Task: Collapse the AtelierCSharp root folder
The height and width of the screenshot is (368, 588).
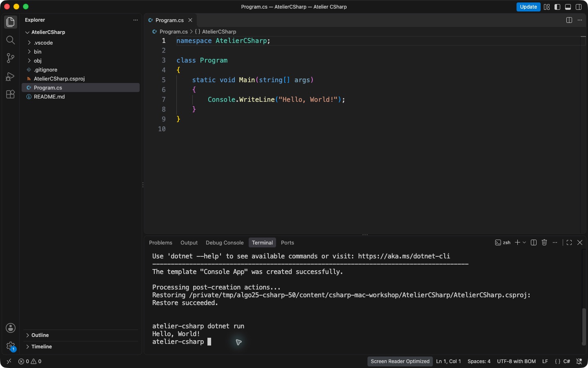Action: point(80,32)
